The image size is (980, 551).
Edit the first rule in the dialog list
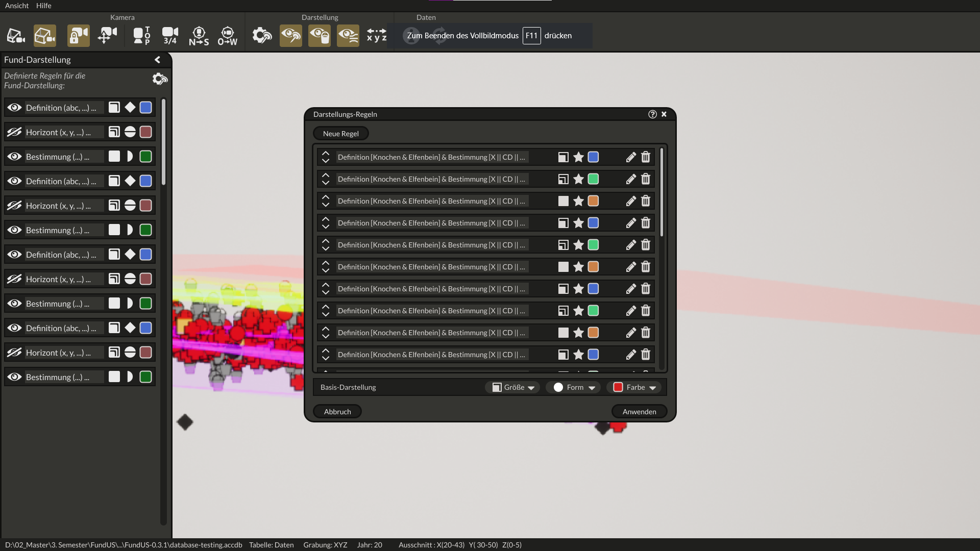(631, 157)
